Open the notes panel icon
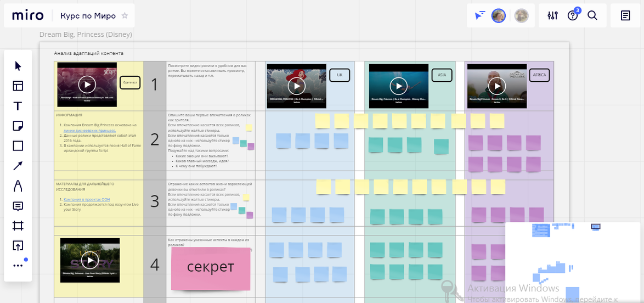The width and height of the screenshot is (644, 303). (x=625, y=15)
